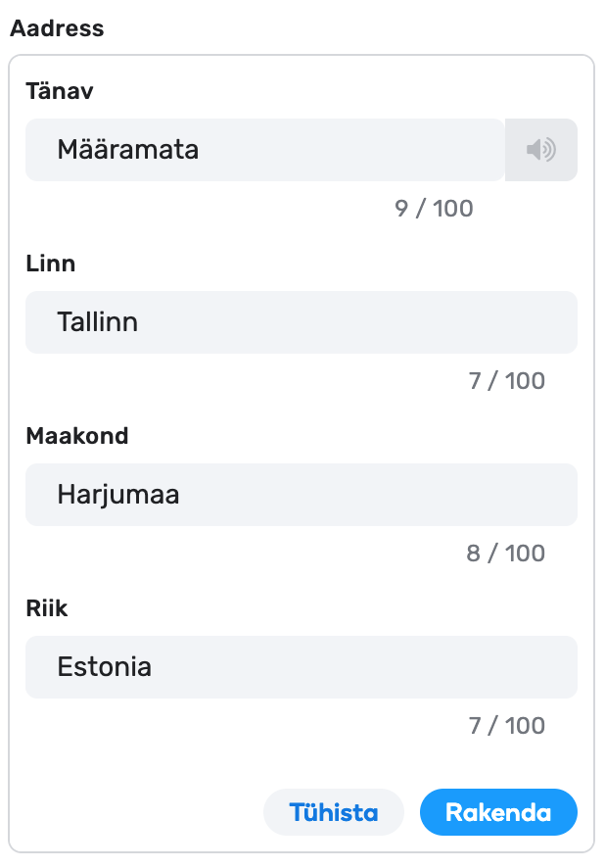The width and height of the screenshot is (605, 868).
Task: Click the 9 / 100 character counter
Action: (x=434, y=208)
